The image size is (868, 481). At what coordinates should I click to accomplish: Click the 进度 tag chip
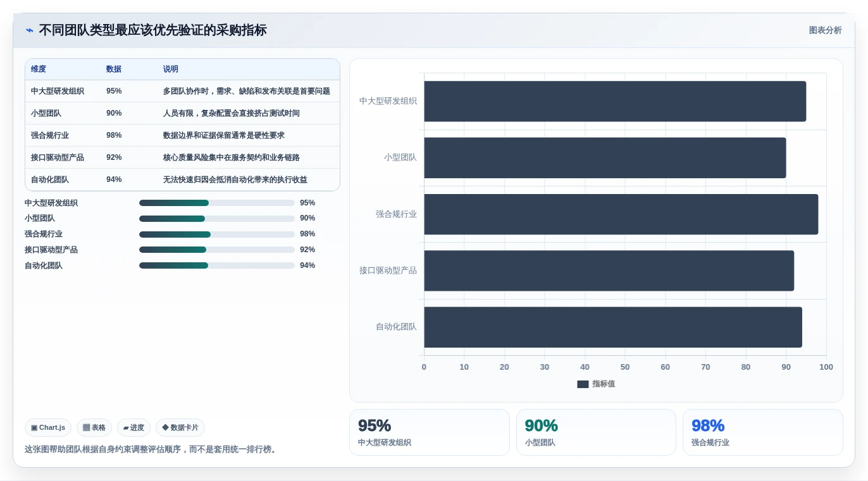tap(133, 428)
